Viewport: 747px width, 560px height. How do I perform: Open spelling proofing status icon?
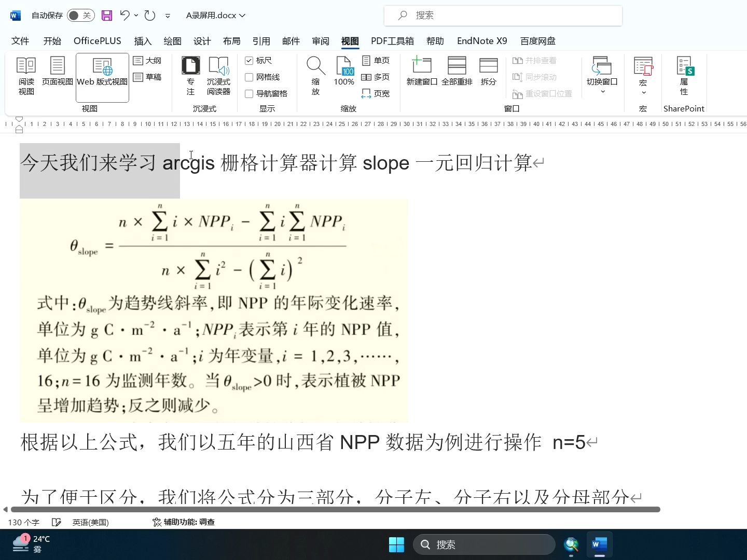pyautogui.click(x=57, y=522)
